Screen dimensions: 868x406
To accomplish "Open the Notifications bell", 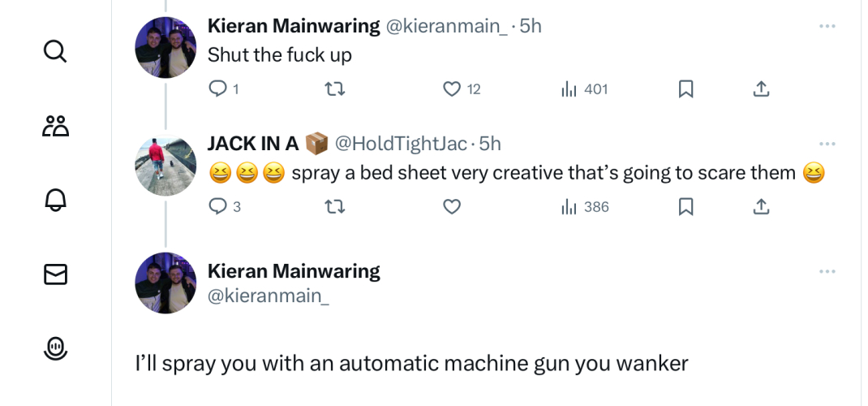I will 55,200.
